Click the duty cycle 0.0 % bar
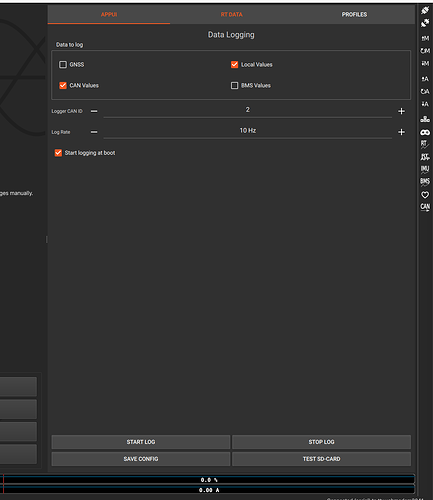The image size is (433, 500). tap(209, 480)
